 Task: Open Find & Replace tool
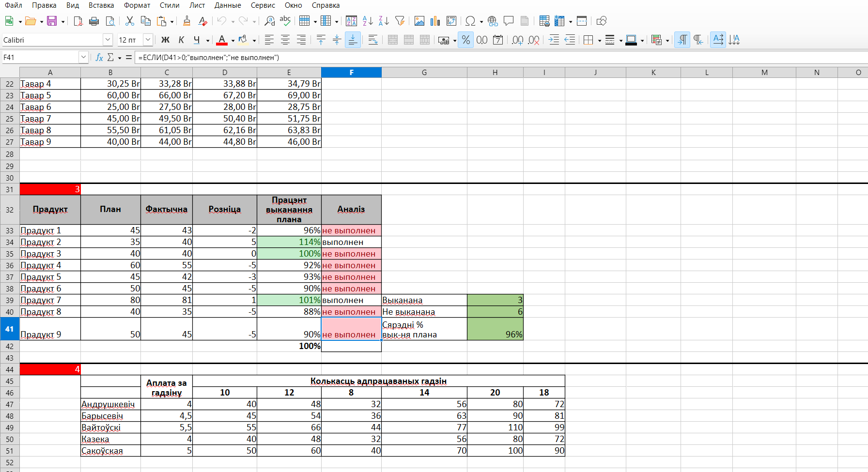click(x=270, y=21)
